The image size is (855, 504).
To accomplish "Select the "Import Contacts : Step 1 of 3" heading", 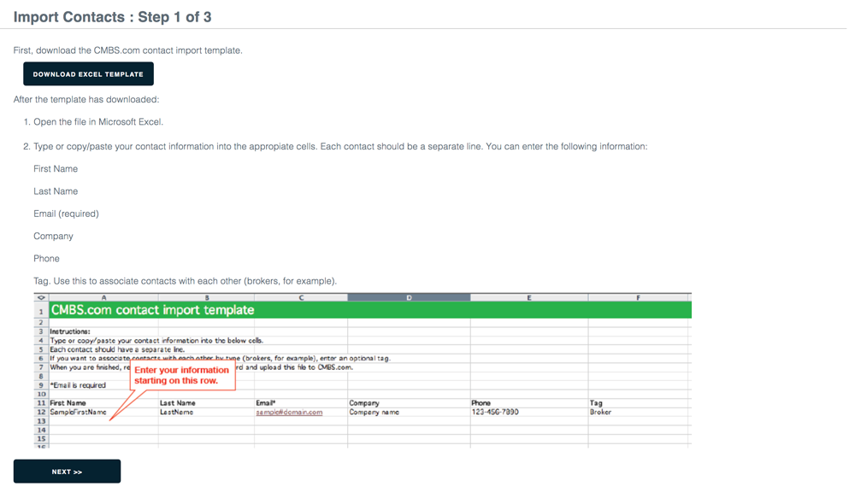I will point(112,17).
